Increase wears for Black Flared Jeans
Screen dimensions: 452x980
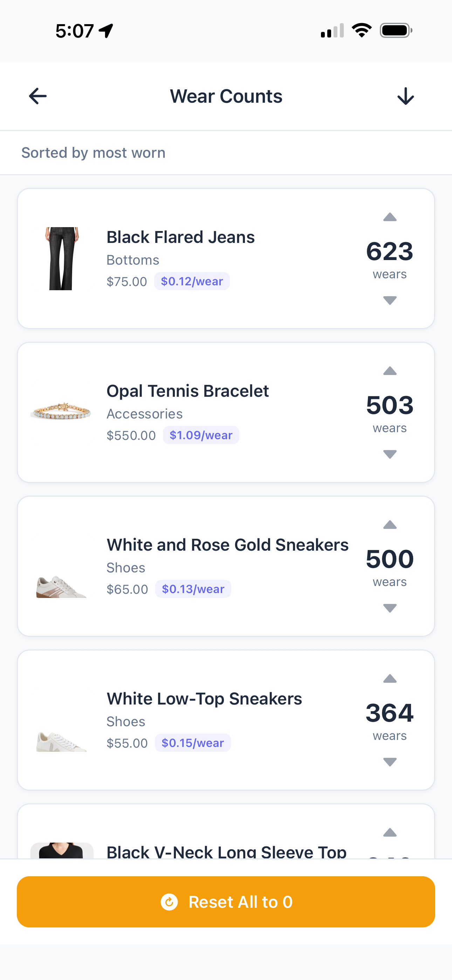tap(390, 218)
